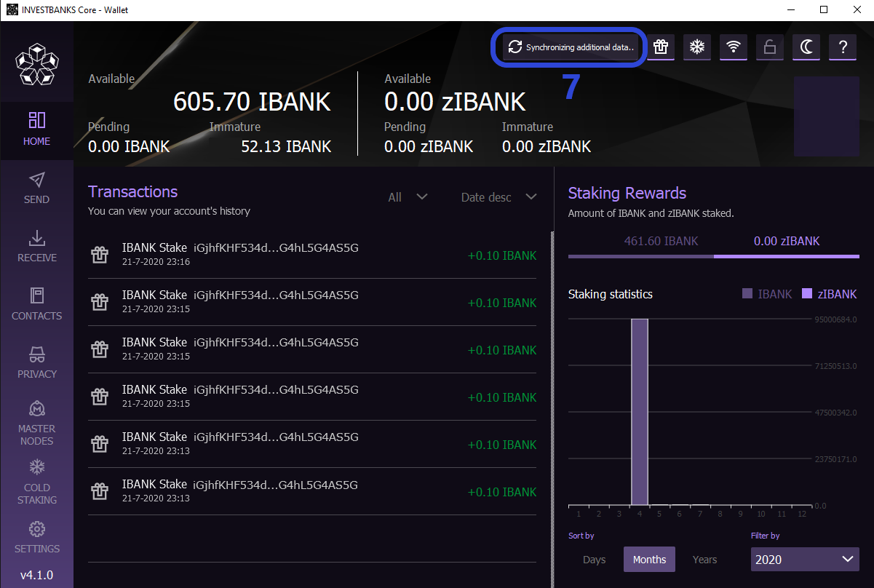
Task: Click the 95000684.0 chart axis value
Action: (836, 319)
